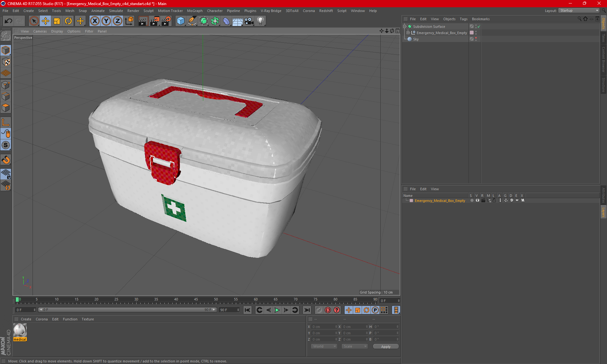The image size is (607, 364).
Task: Switch to Texture mode checkerboard icon
Action: tap(6, 62)
